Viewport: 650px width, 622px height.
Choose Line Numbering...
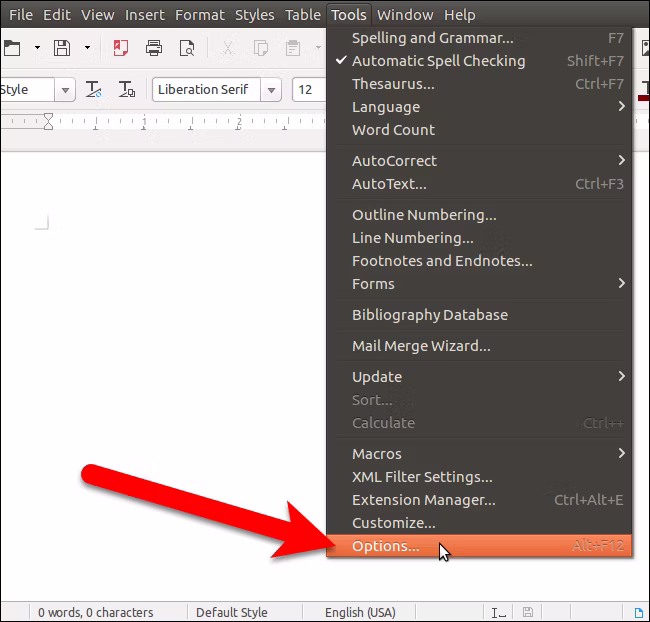(x=479, y=238)
